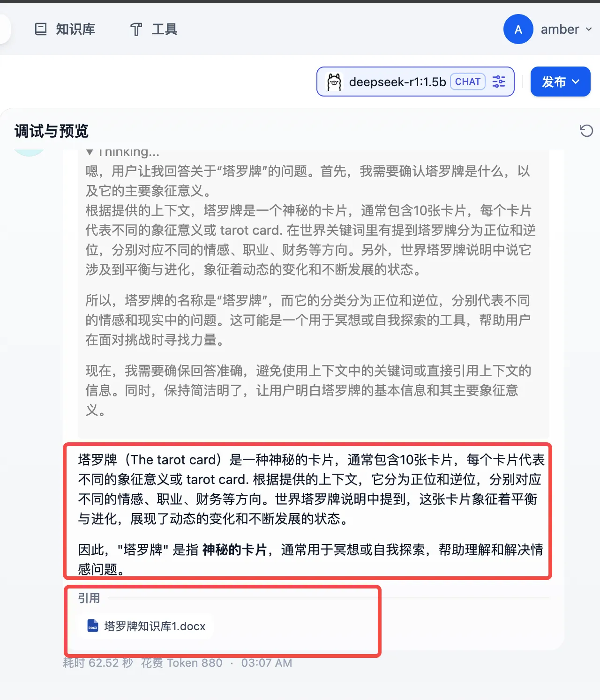Click the 发布 publish button
600x700 pixels.
560,82
